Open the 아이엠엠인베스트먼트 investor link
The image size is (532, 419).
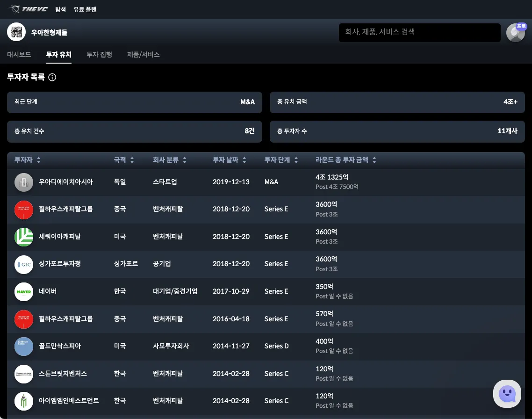(69, 400)
